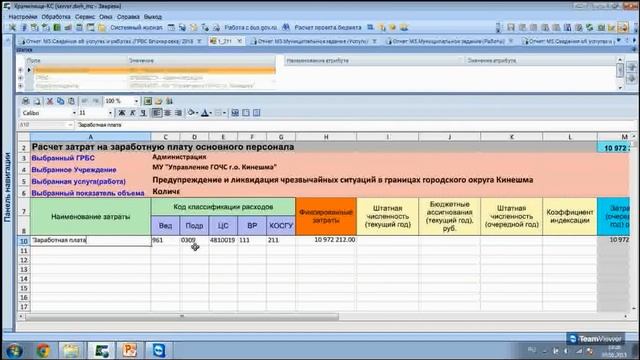Viewport: 640px width, 360px height.
Task: Align text center
Action: coord(167,113)
